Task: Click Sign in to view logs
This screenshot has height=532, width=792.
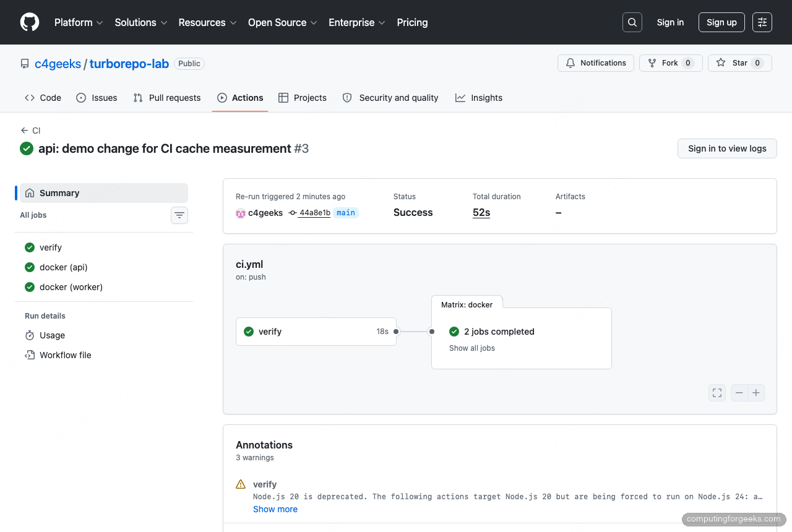Action: point(727,148)
